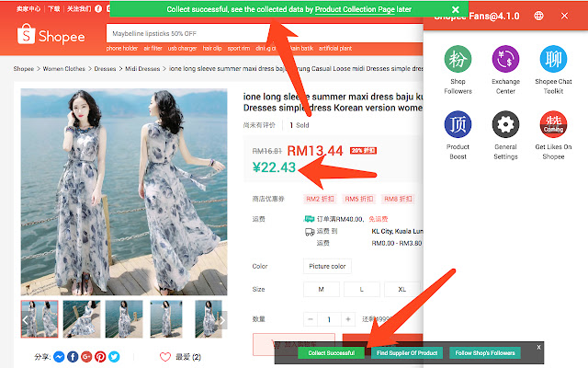This screenshot has height=368, width=588.
Task: Click 'phone holder' suggested search
Action: [x=122, y=49]
